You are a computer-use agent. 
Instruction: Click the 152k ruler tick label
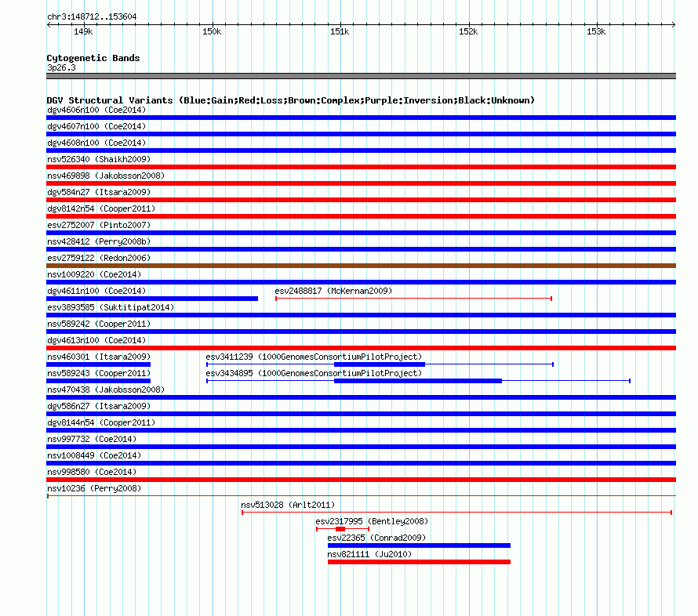tap(468, 31)
